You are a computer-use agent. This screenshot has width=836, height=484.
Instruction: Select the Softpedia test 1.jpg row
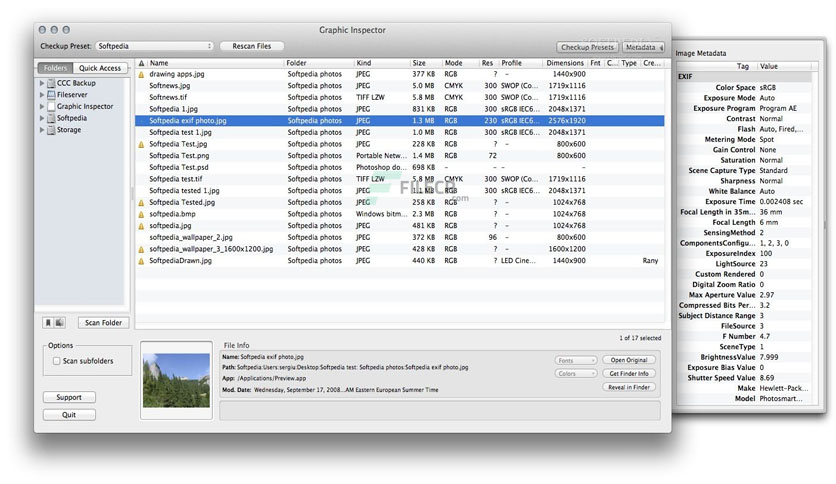[399, 133]
